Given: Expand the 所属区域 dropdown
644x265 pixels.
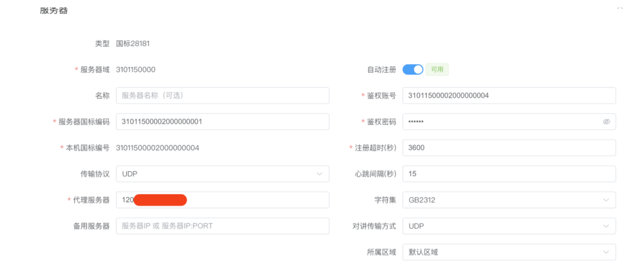Looking at the screenshot, I should coord(508,252).
